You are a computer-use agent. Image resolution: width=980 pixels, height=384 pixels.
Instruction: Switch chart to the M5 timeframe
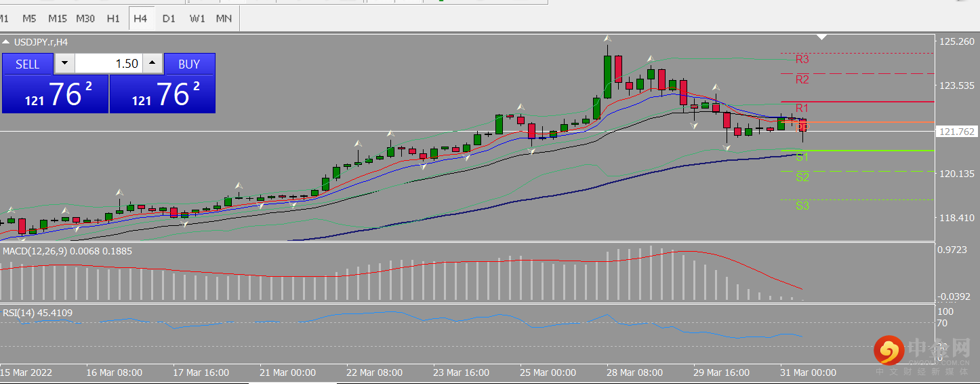pos(29,18)
